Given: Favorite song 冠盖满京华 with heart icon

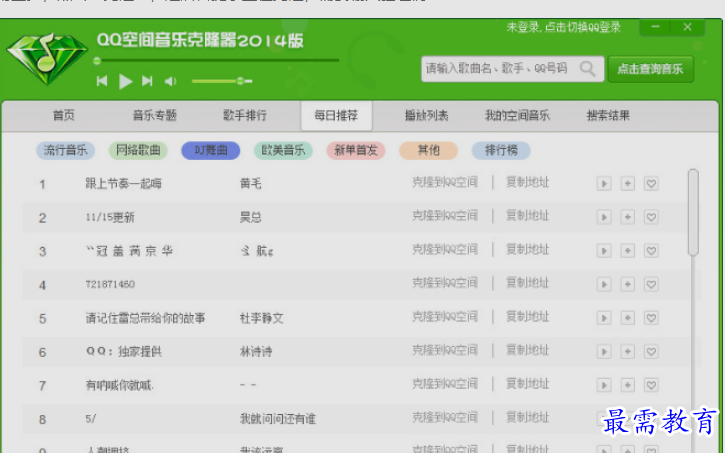Looking at the screenshot, I should [651, 251].
